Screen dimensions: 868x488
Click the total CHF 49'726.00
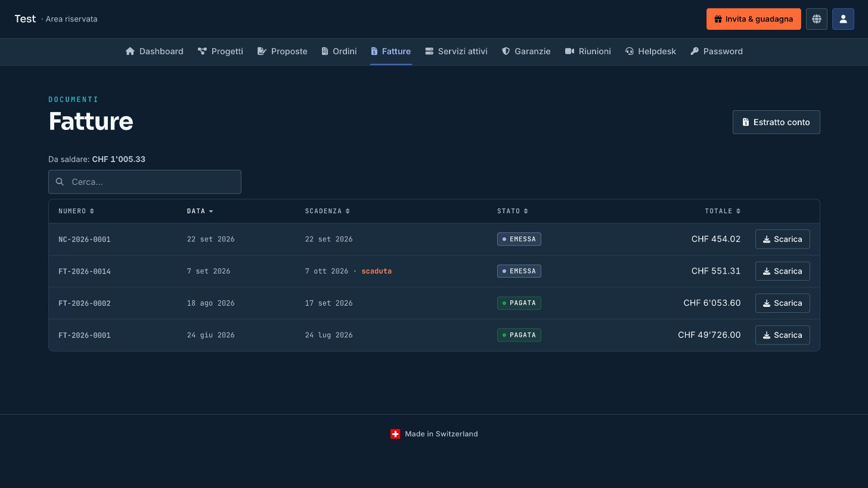tap(709, 335)
